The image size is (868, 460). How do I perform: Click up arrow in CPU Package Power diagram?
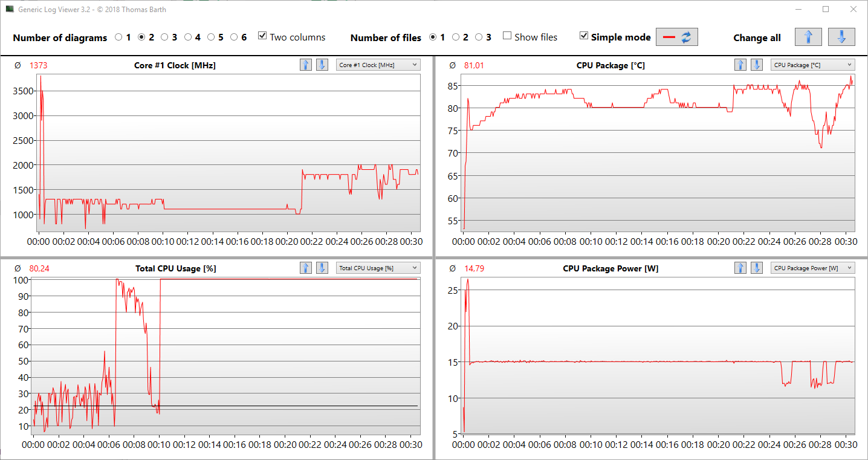740,268
